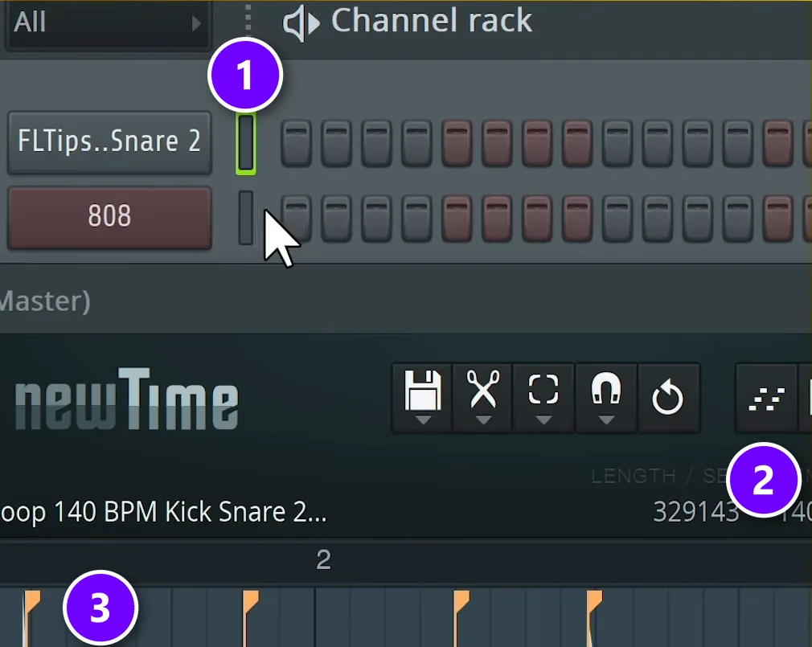Expand the arrow below the select region icon

543,420
